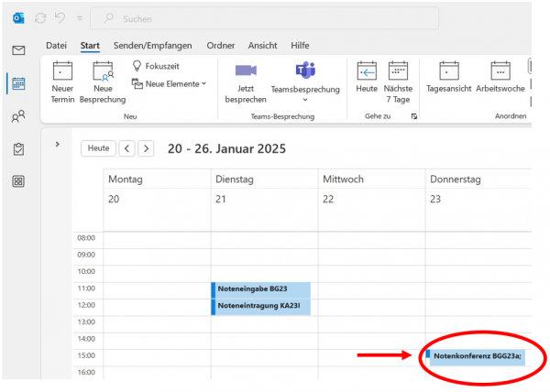Screen dimensions: 550x392
Task: Expand the Teamsbesprechung dropdown arrow
Action: pos(305,100)
